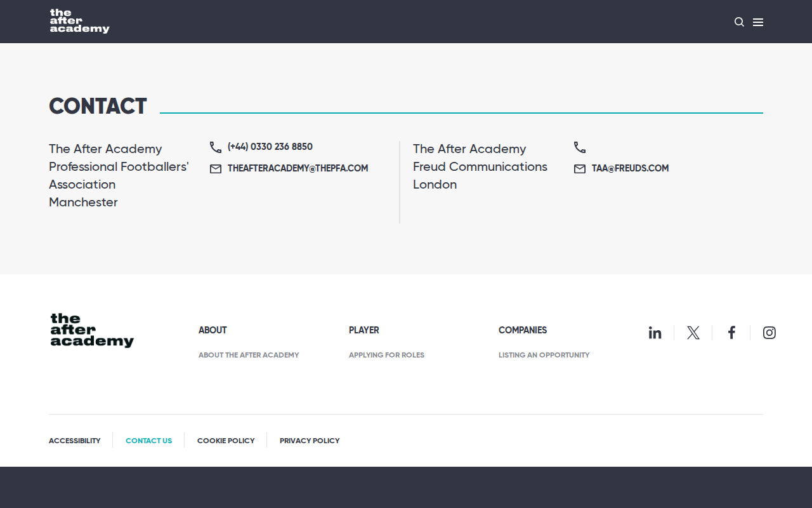Viewport: 812px width, 508px height.
Task: Call the number (+44) 0330 236 8850
Action: coord(270,147)
